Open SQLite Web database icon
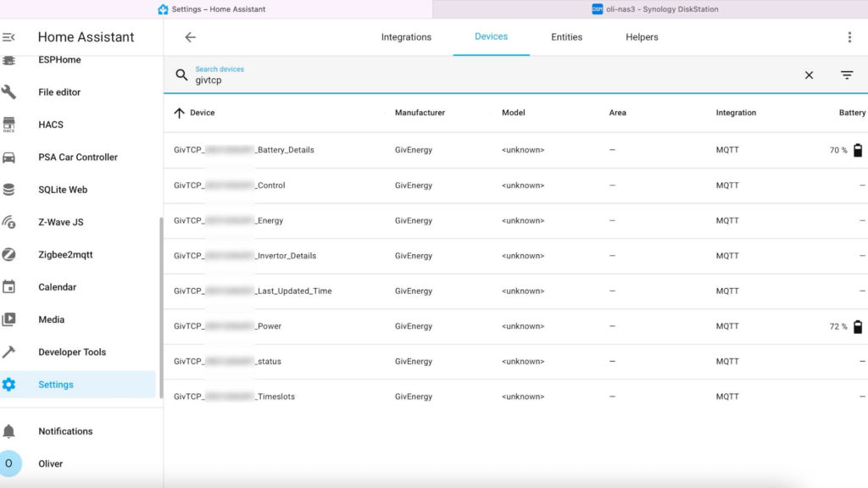 8,190
